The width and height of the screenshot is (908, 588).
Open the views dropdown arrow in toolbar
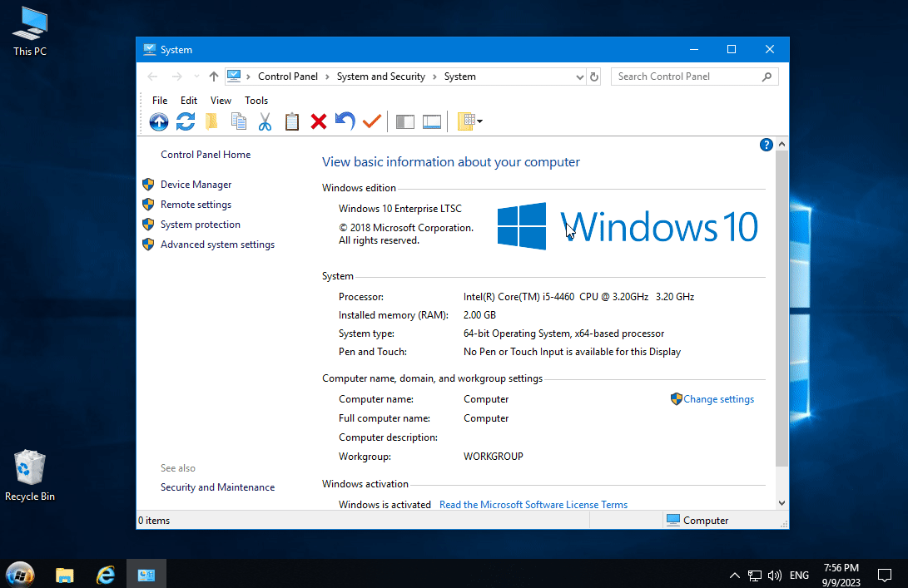point(480,121)
